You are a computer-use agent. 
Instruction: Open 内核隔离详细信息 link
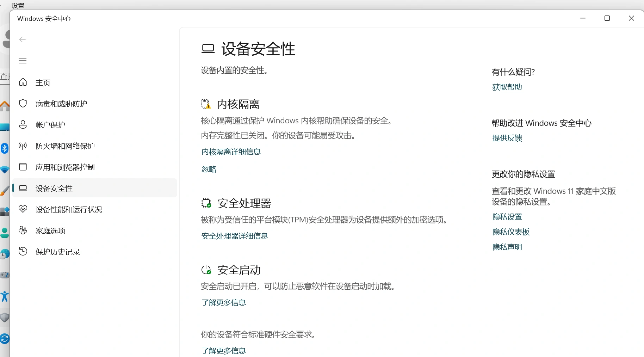click(230, 152)
